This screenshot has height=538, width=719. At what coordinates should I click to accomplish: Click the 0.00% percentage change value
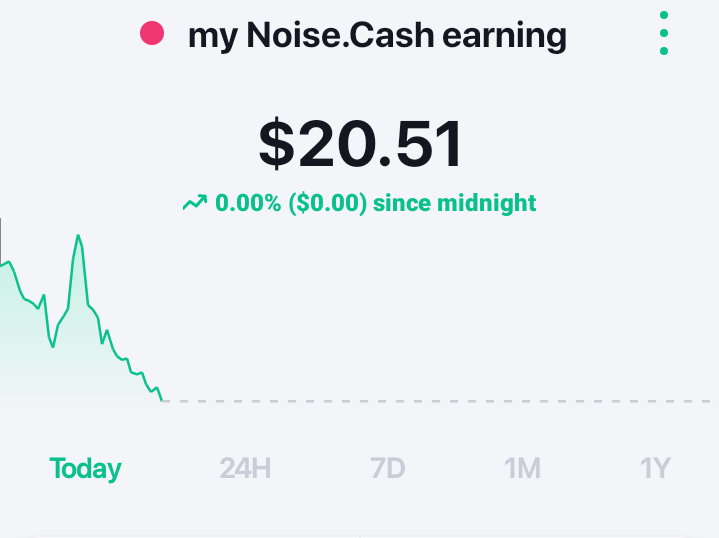tap(248, 203)
